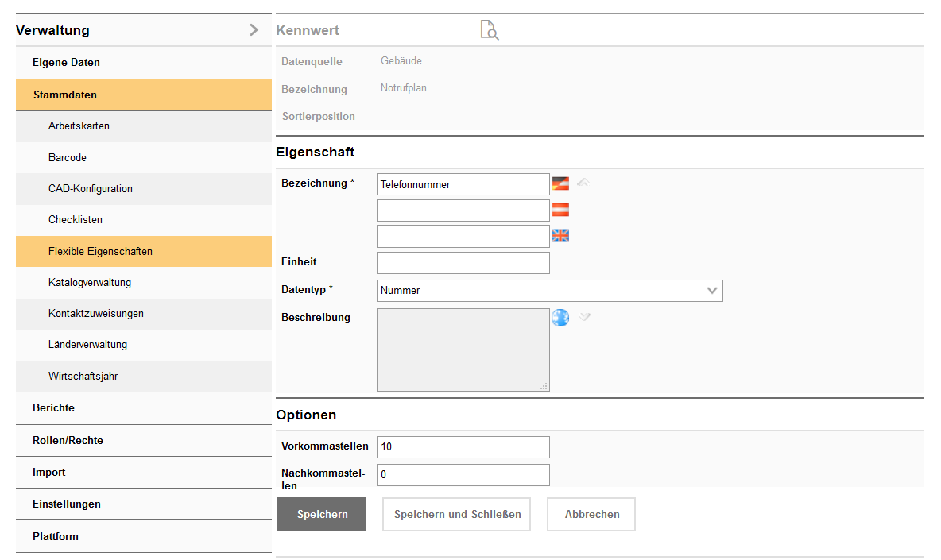Click the British flag icon
941x560 pixels.
pos(560,236)
